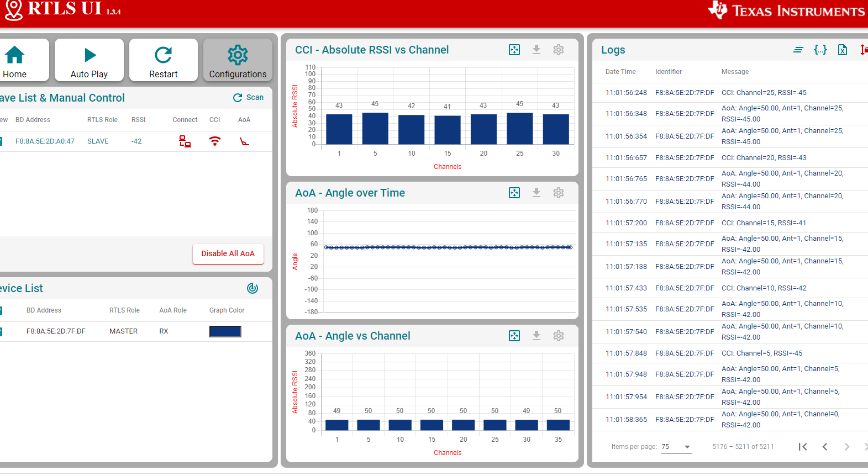Screen dimensions: 868x476
Task: Scan for slave devices
Action: tap(248, 97)
